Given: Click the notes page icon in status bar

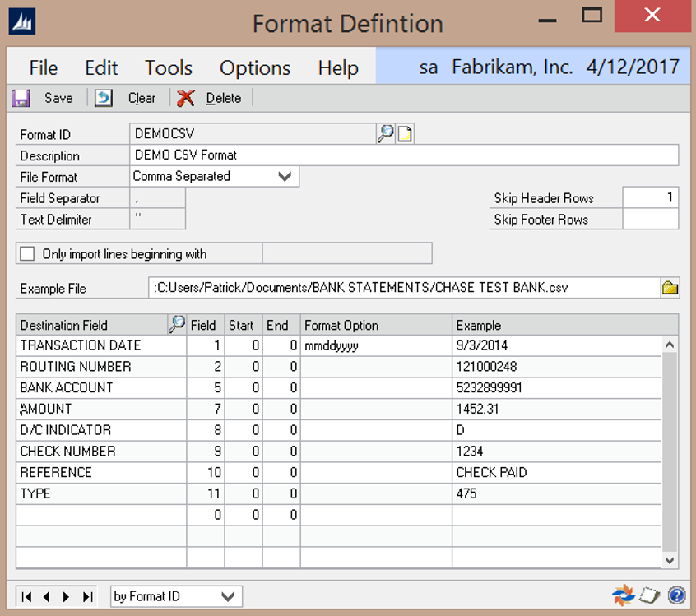Looking at the screenshot, I should 648,595.
